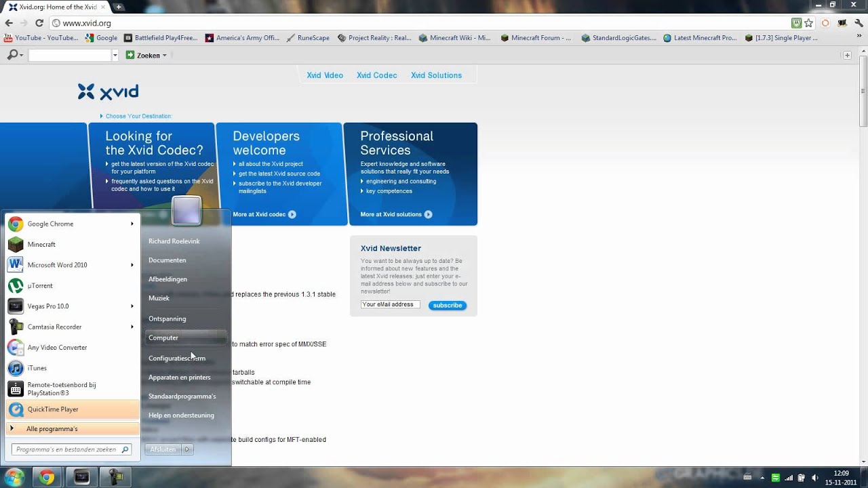Viewport: 868px width, 488px height.
Task: Click the power plug battery tray icon
Action: click(x=802, y=477)
